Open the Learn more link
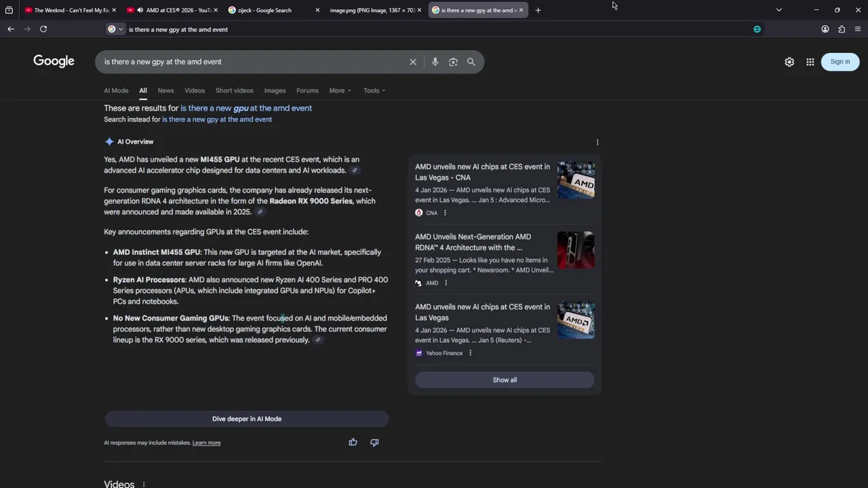The width and height of the screenshot is (868, 488). [x=206, y=443]
